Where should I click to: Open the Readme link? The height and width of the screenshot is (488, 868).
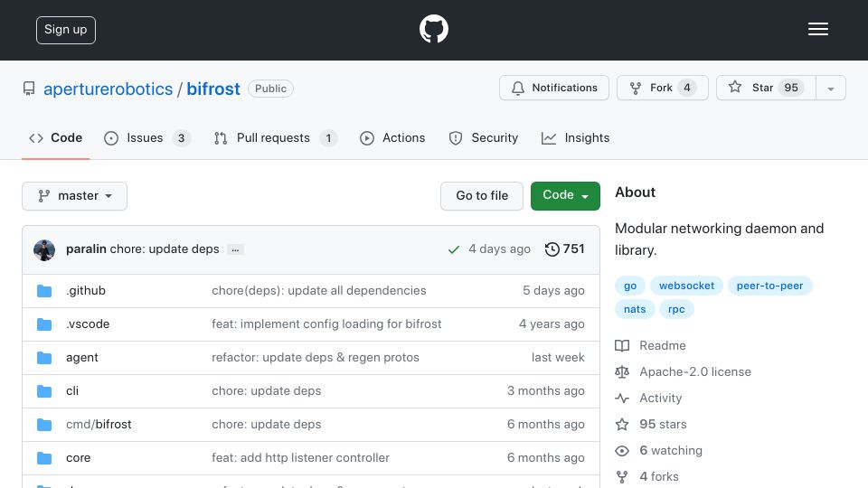pyautogui.click(x=663, y=346)
